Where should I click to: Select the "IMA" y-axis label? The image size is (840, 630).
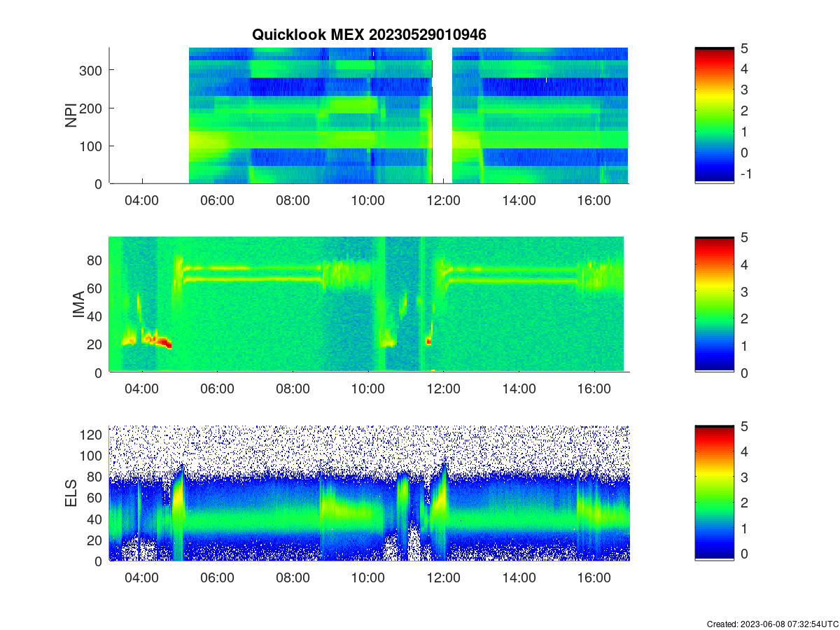coord(78,305)
